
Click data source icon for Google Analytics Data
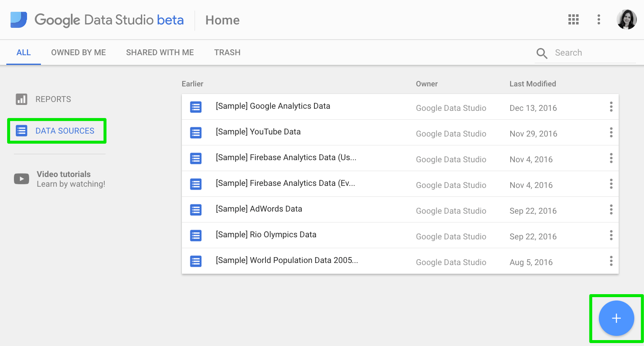click(196, 107)
